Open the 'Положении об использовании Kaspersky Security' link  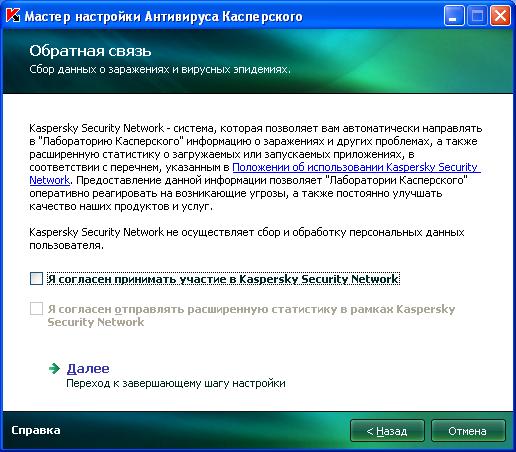click(356, 167)
